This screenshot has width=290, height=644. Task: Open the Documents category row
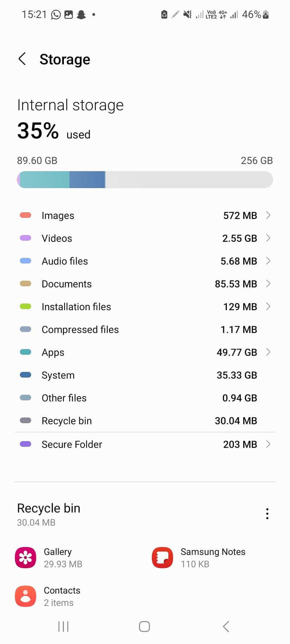pyautogui.click(x=145, y=284)
